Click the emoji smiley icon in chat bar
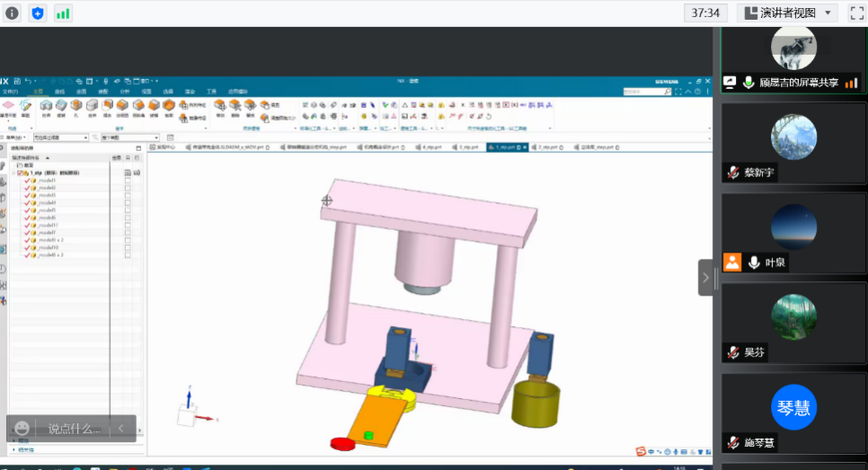Viewport: 868px width, 470px height. click(22, 429)
